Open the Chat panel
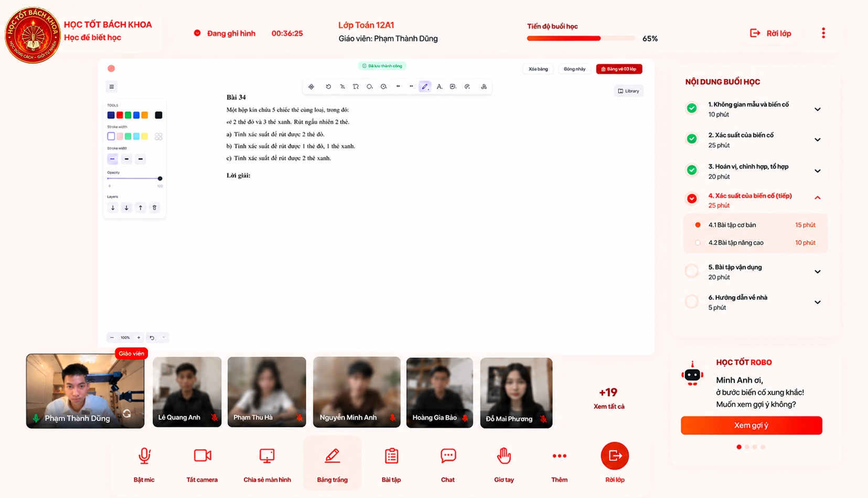The image size is (868, 498). (x=448, y=463)
